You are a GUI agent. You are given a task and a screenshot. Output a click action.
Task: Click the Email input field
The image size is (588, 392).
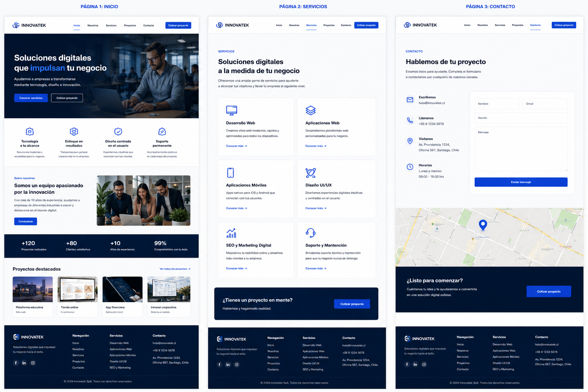click(545, 104)
